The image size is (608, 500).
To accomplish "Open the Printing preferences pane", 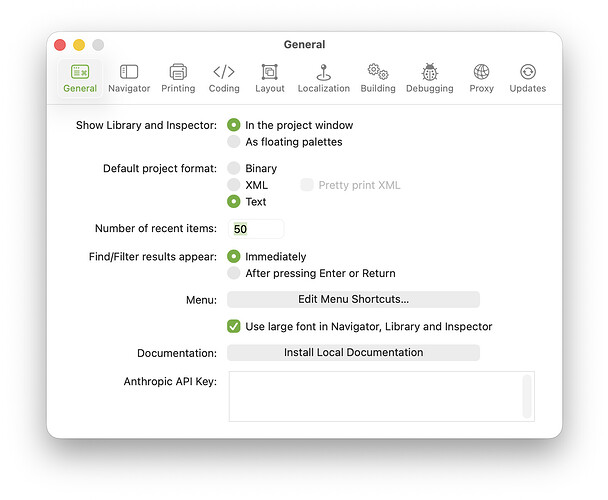I will 178,79.
